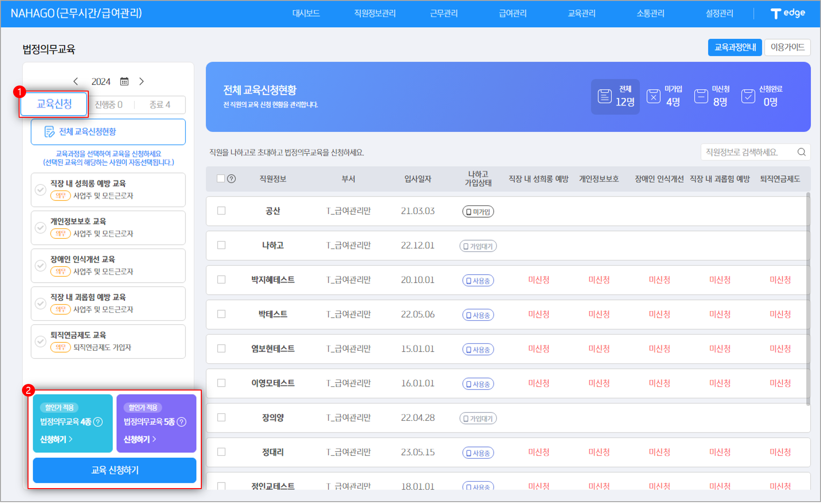Select the 미가입 4명 status icon
The height and width of the screenshot is (504, 821).
tap(653, 96)
